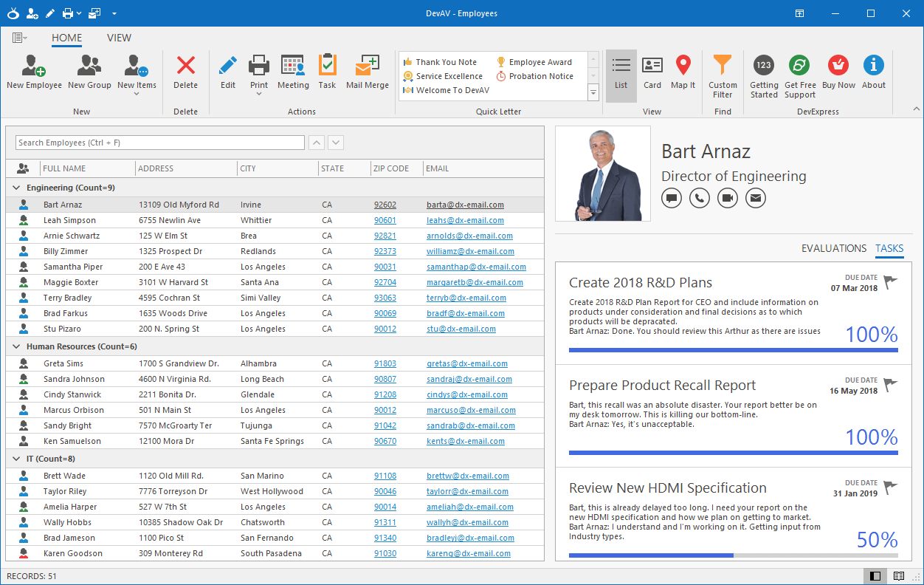The width and height of the screenshot is (924, 585).
Task: Enable List view mode
Action: point(621,72)
